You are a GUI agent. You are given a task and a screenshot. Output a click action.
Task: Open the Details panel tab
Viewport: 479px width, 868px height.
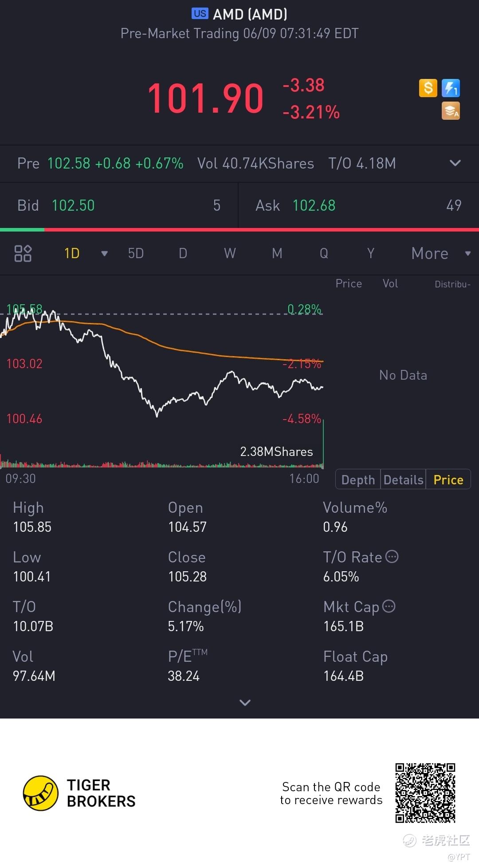[404, 480]
